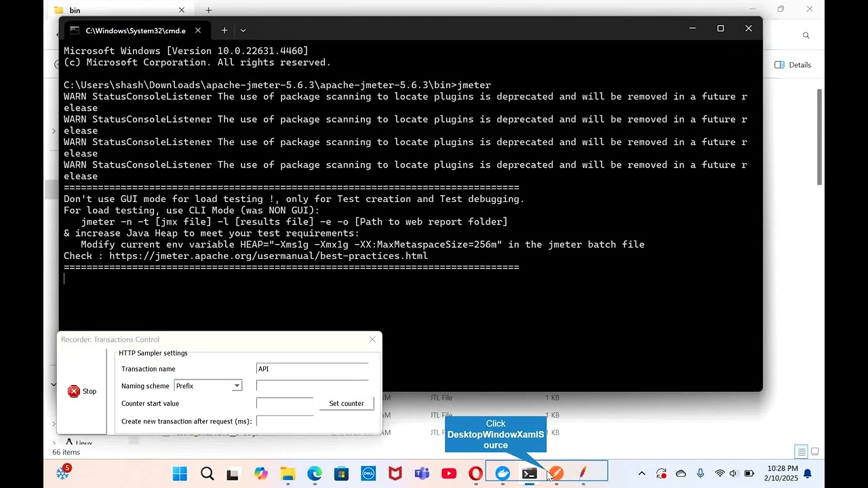Click the search icon in File Explorer
This screenshot has width=868, height=488.
click(x=806, y=35)
